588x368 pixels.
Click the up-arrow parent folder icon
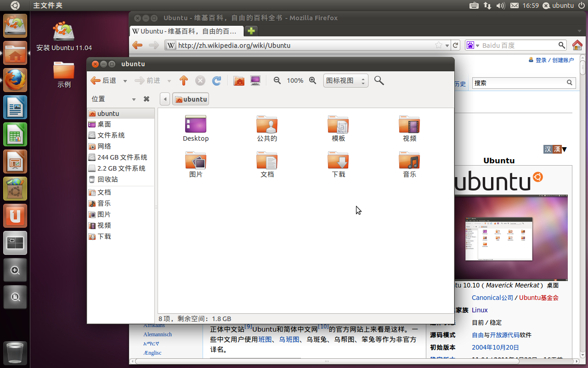184,80
